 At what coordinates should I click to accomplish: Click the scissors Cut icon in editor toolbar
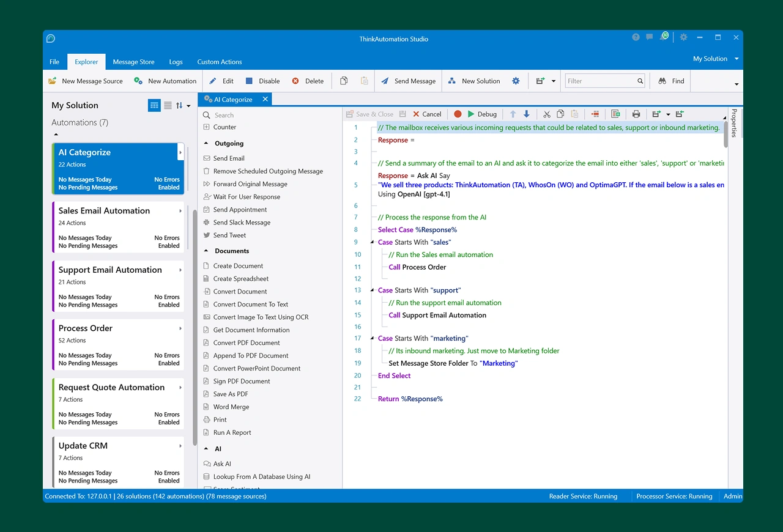(x=547, y=114)
